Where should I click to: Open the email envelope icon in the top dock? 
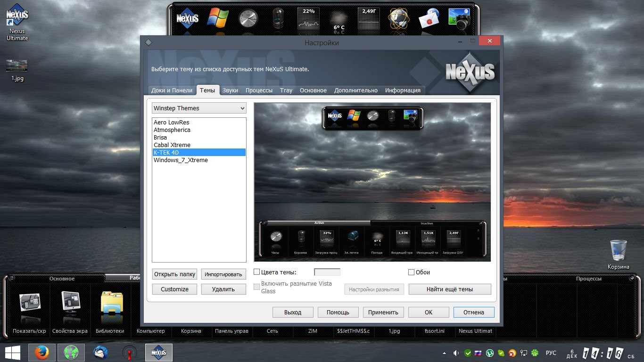pos(429,19)
